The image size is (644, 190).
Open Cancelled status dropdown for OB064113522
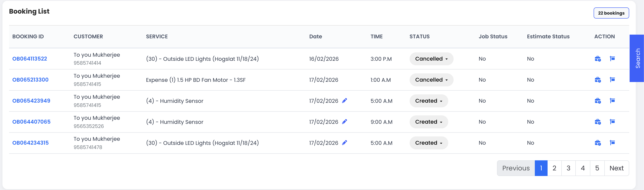click(431, 59)
